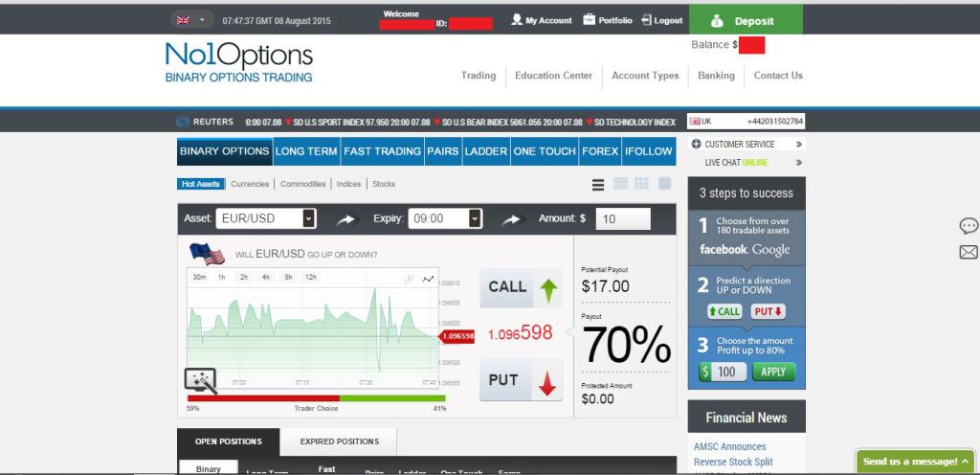Set chart timeframe to 8h

coord(288,277)
